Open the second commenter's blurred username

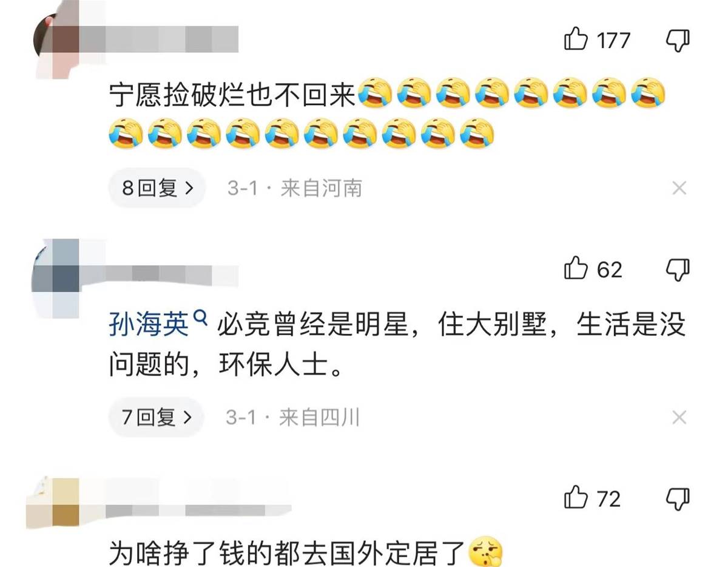(173, 274)
